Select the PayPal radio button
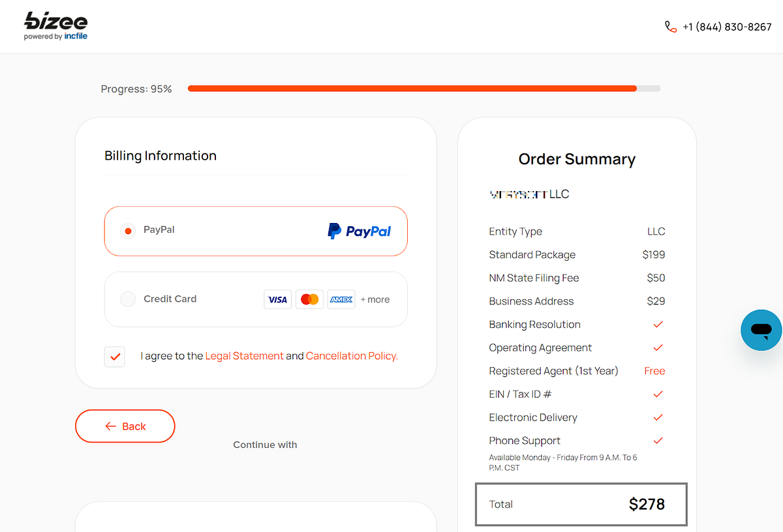Screen dimensions: 783x532 tap(128, 231)
